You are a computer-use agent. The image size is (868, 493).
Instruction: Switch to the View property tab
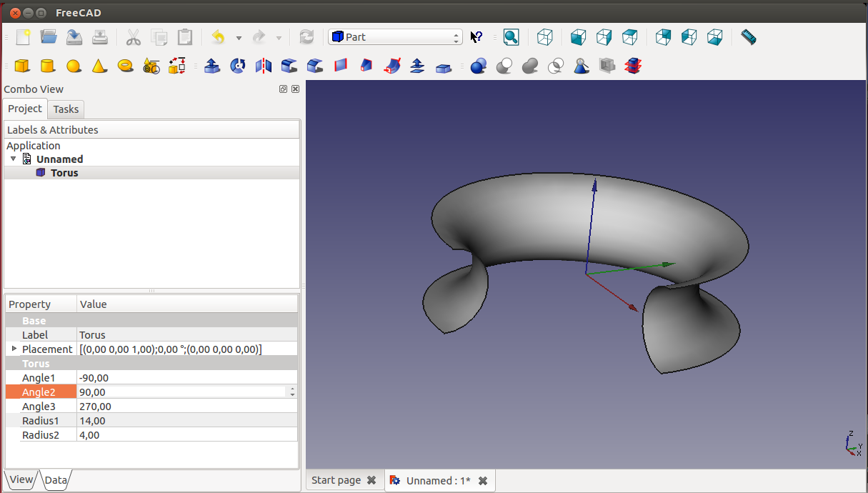click(21, 479)
